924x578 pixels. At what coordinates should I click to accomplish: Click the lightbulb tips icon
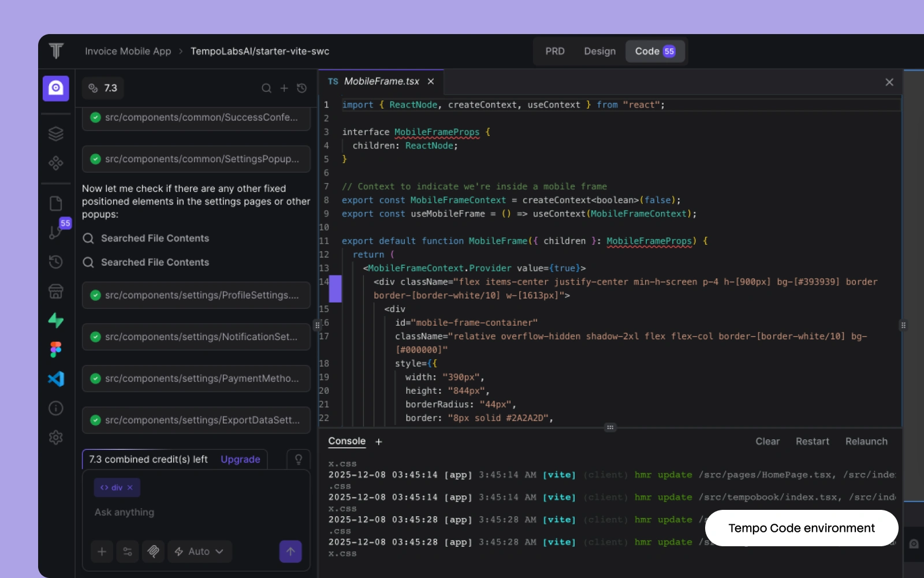click(299, 460)
